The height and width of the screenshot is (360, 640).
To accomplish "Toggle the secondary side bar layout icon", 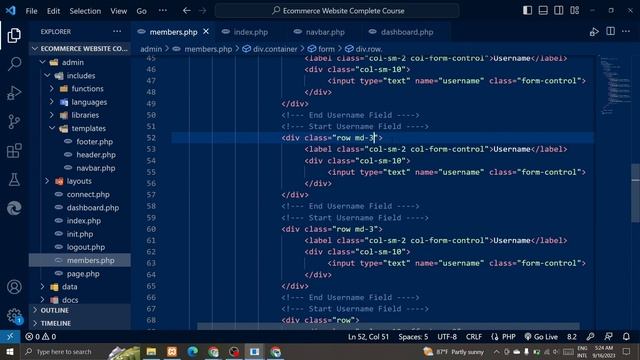I will click(559, 11).
